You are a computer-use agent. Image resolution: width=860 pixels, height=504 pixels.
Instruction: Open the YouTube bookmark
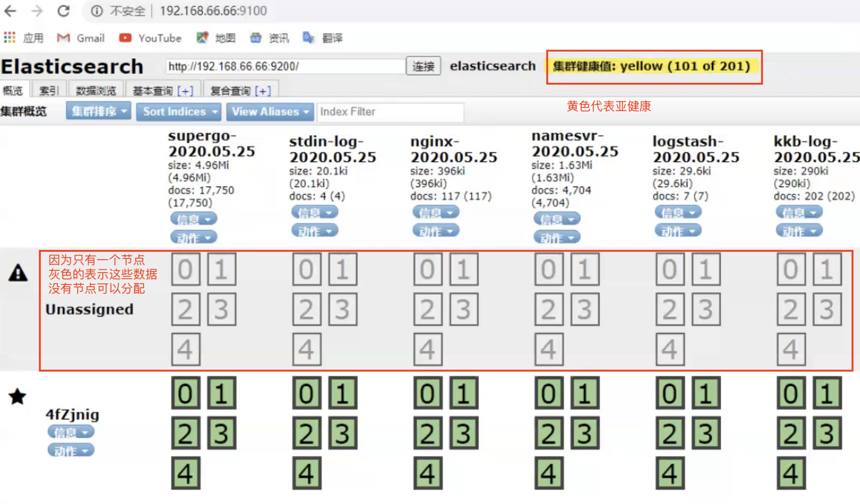(150, 38)
